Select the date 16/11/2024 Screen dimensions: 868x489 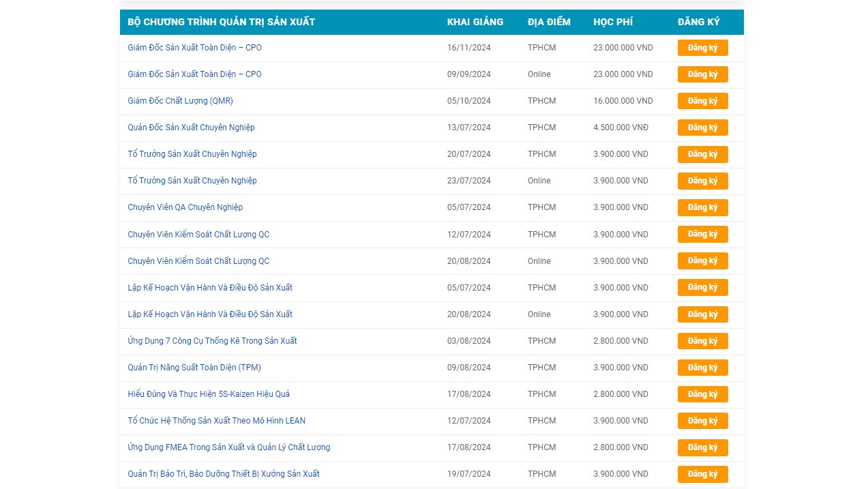pyautogui.click(x=469, y=48)
